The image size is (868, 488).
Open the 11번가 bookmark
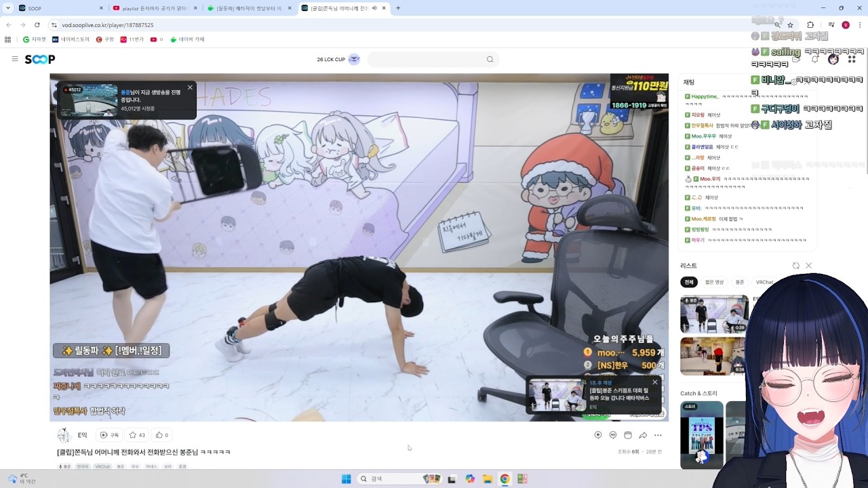pos(132,39)
